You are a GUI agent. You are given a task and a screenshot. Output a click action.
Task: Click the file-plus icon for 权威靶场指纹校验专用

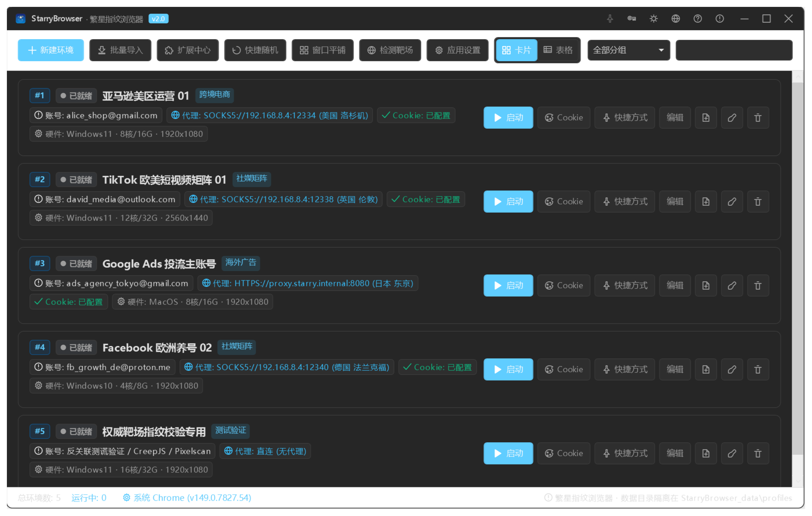706,453
